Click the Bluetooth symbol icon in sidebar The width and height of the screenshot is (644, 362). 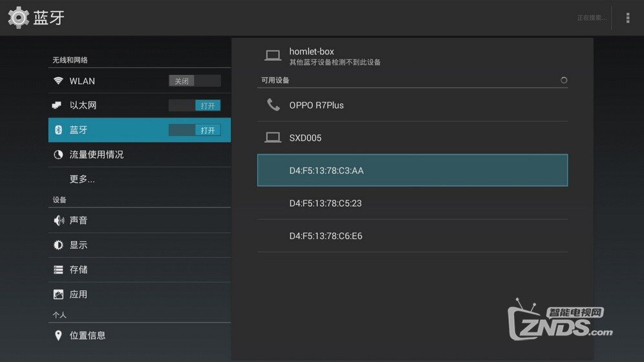pos(58,130)
